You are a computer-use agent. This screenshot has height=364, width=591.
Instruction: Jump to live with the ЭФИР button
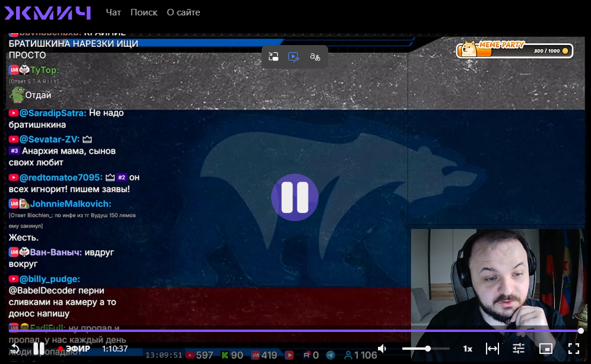tap(74, 349)
